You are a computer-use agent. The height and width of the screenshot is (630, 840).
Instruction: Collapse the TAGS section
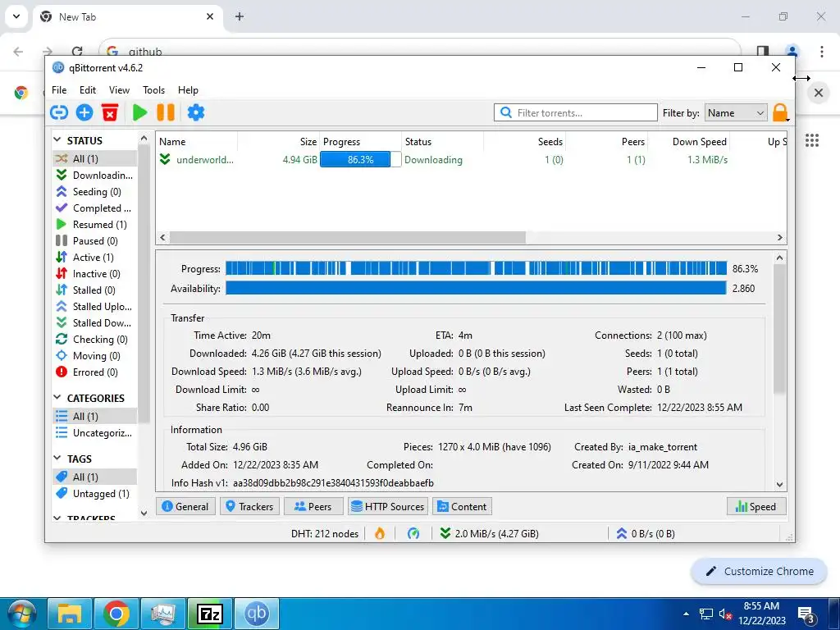point(58,459)
